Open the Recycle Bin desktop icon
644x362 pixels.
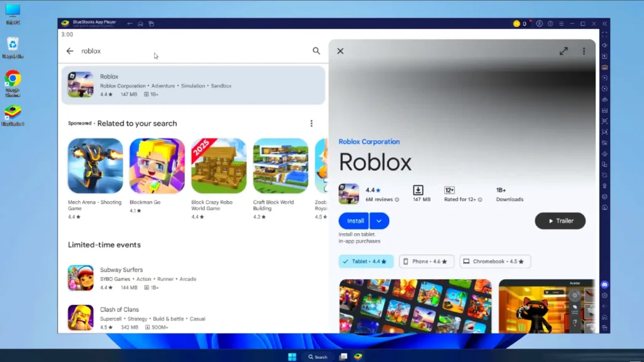(13, 48)
